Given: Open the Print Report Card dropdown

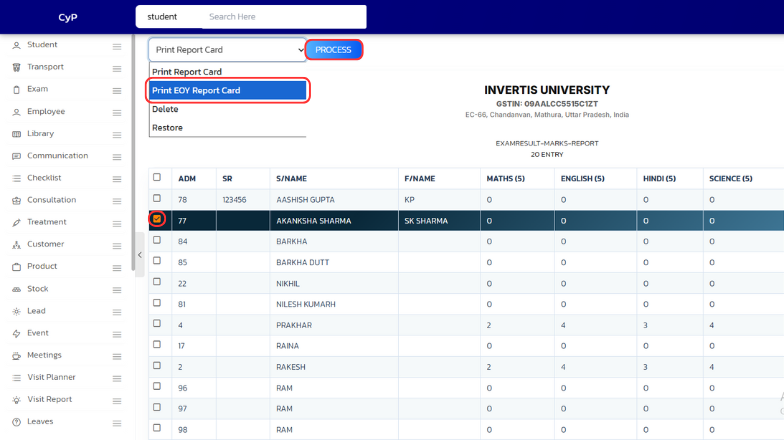Looking at the screenshot, I should tap(228, 50).
